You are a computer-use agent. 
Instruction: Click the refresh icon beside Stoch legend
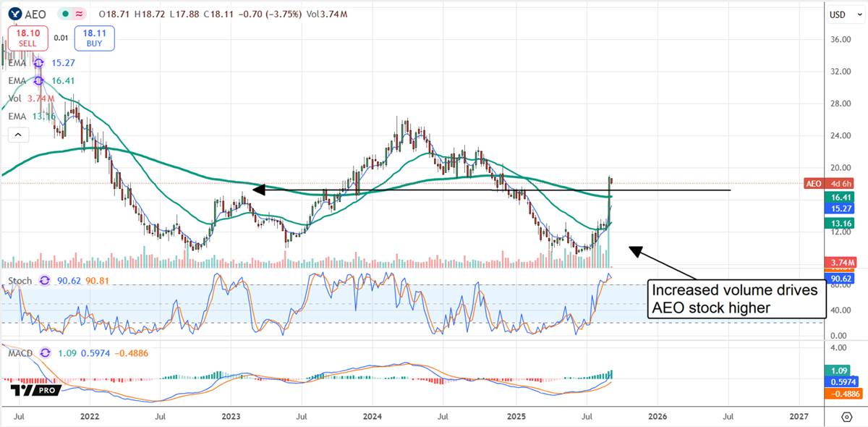tap(45, 281)
